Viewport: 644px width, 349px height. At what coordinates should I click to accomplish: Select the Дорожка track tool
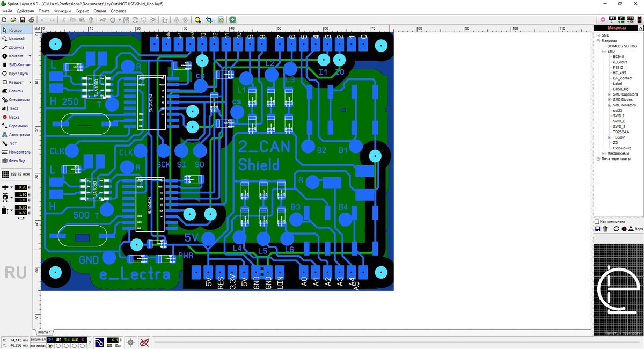click(16, 47)
